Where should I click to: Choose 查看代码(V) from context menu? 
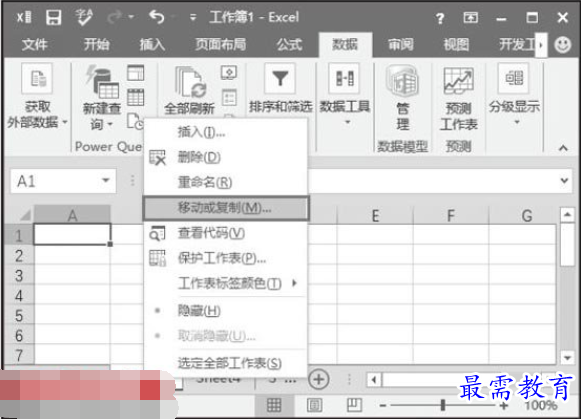pyautogui.click(x=225, y=233)
